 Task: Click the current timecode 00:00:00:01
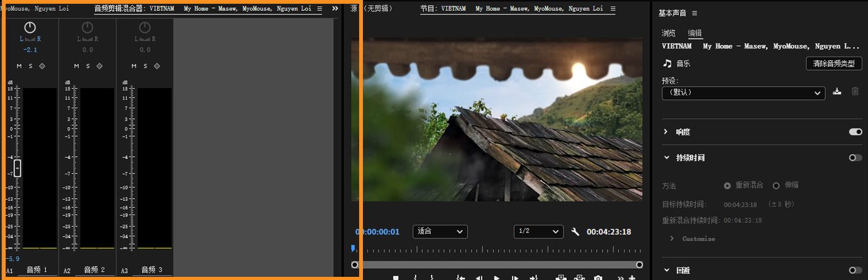(x=377, y=232)
